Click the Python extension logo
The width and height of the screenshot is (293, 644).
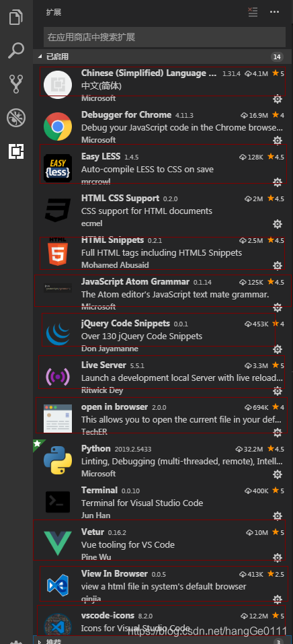point(58,460)
